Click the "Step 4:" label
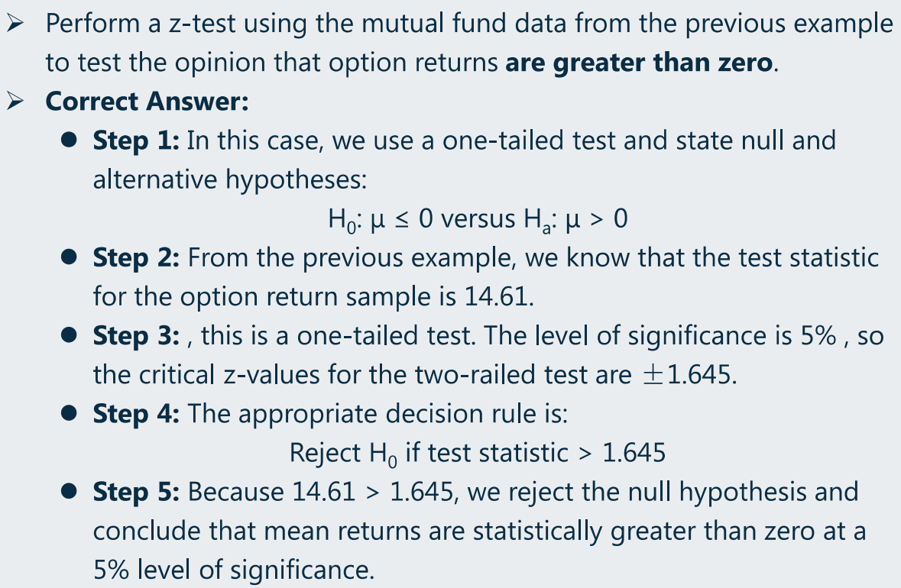This screenshot has height=588, width=901. click(136, 413)
